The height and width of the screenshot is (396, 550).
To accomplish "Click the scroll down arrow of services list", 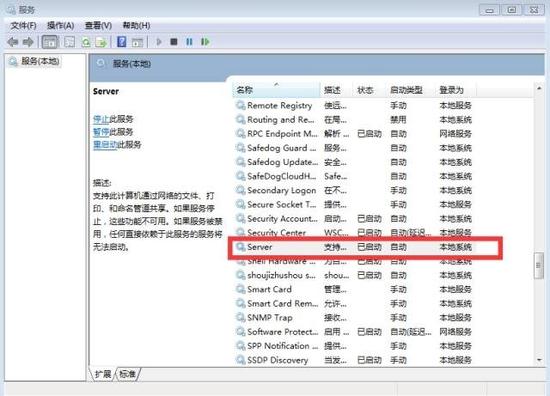I will click(x=539, y=360).
